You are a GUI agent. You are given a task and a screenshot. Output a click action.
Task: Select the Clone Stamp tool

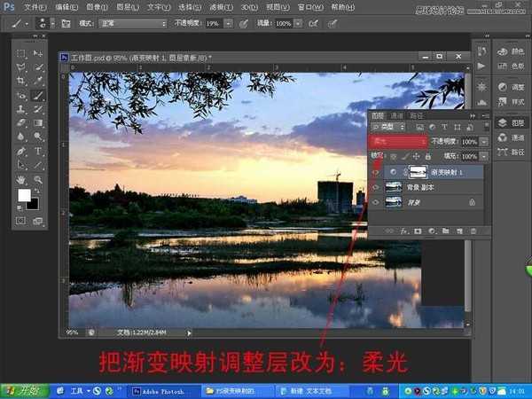(21, 109)
